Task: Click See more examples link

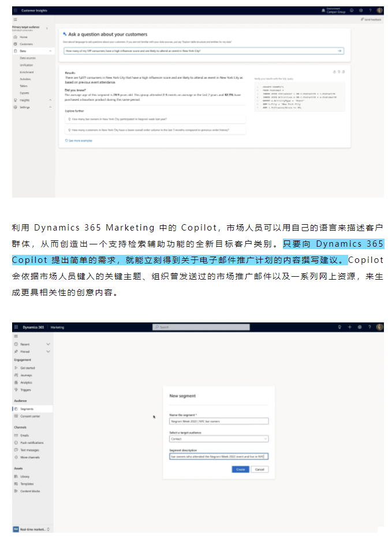Action: pyautogui.click(x=79, y=140)
